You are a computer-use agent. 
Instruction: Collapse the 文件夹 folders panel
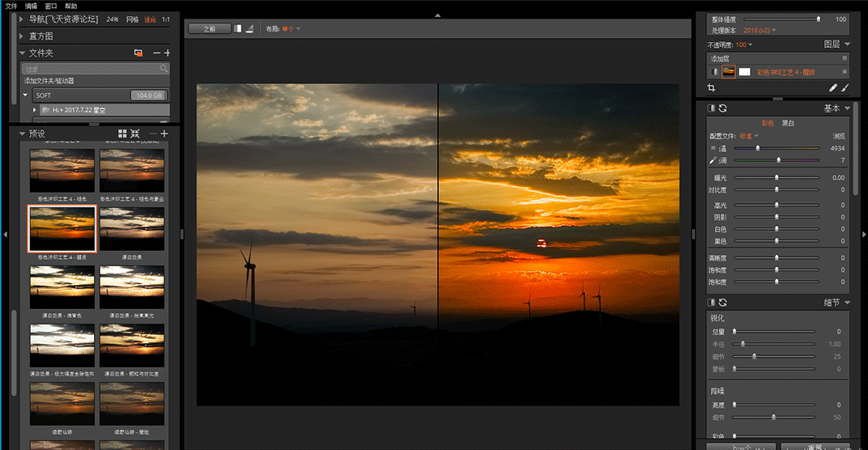coord(22,53)
